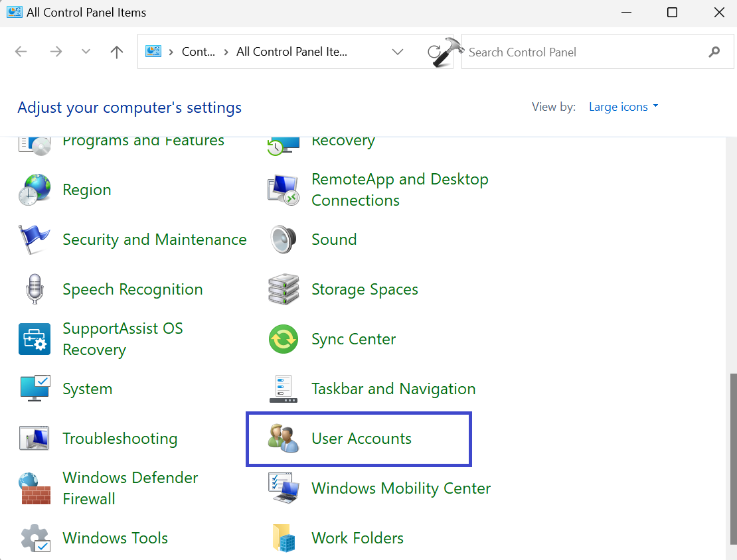737x560 pixels.
Task: Click the Sync Center green icon
Action: (x=284, y=339)
